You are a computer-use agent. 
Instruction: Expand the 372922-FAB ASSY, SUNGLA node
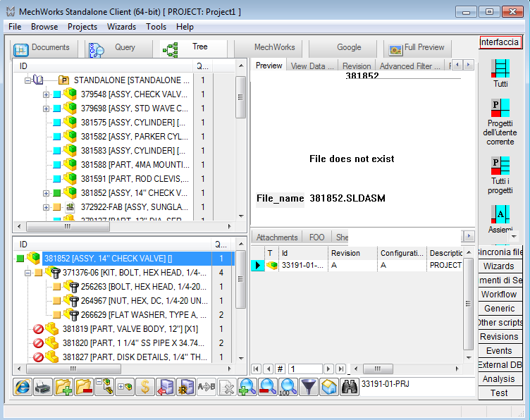(46, 207)
